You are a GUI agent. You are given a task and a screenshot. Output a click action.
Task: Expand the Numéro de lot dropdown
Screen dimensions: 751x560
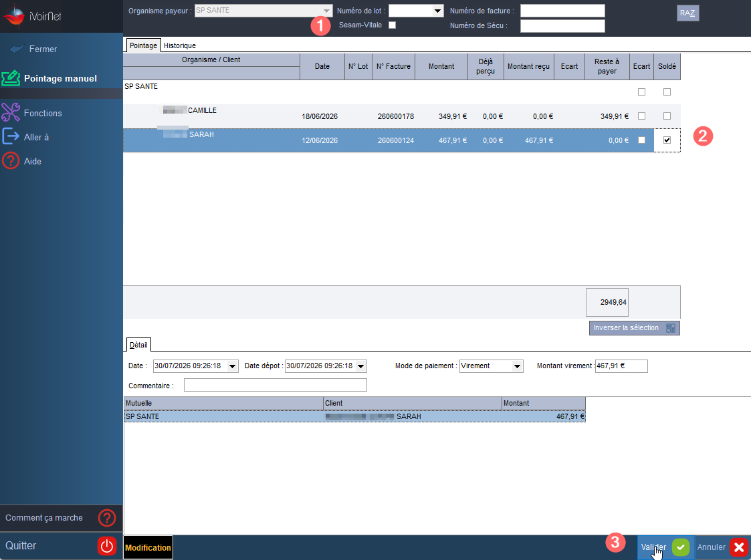438,11
